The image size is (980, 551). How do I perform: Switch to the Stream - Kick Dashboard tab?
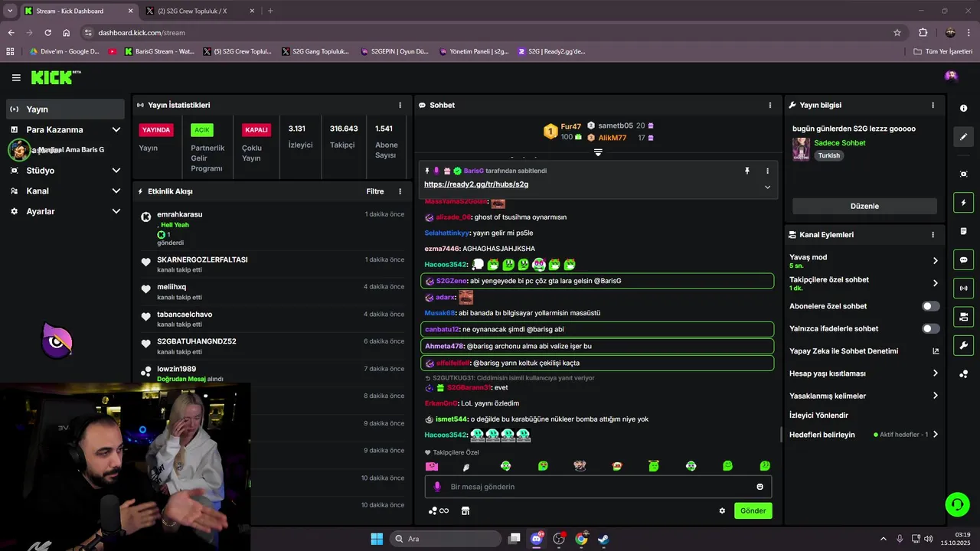[77, 11]
